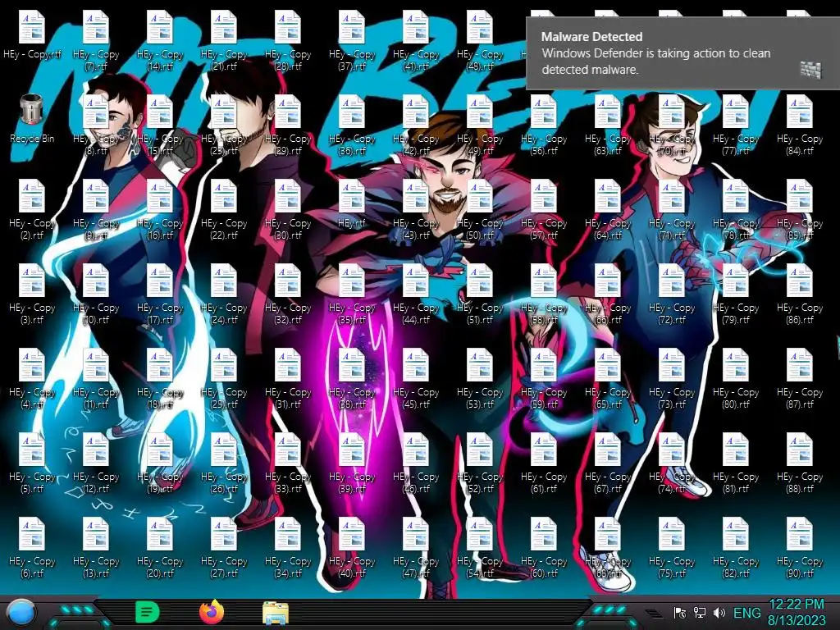Viewport: 840px width, 630px height.
Task: Click the 'HEy - Copy (38).rtf' file label
Action: pos(351,398)
